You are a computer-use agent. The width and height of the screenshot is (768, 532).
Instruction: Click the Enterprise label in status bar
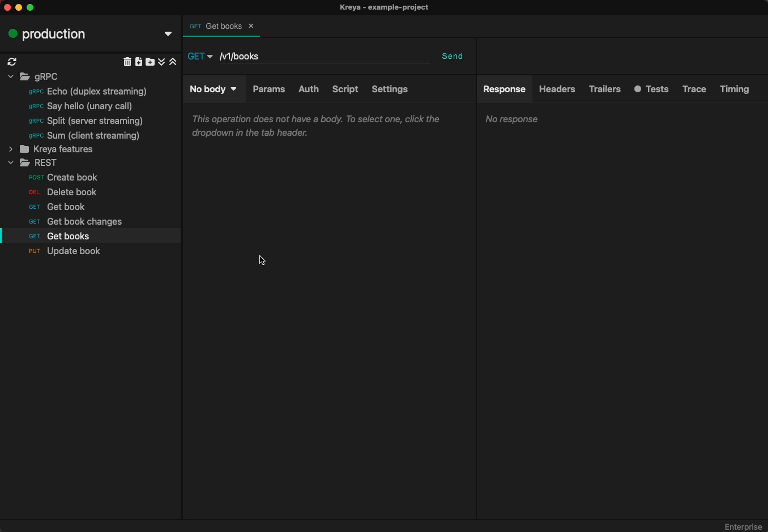coord(743,527)
